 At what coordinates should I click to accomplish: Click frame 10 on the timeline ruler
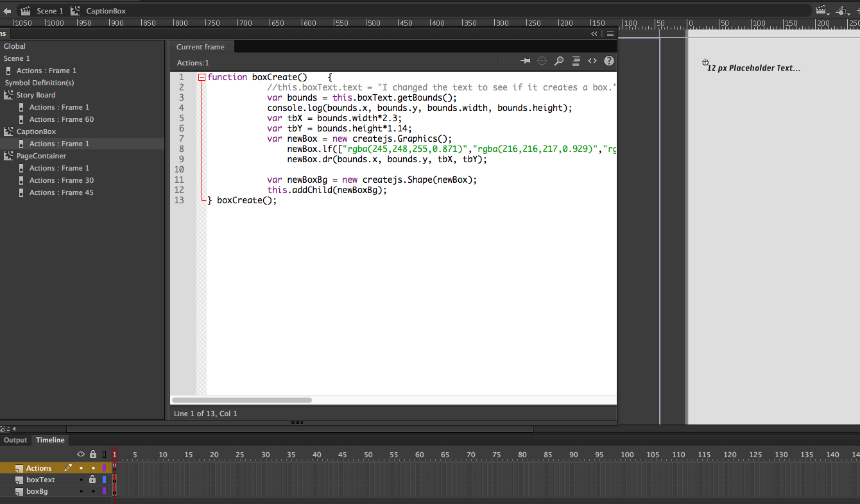click(x=163, y=454)
